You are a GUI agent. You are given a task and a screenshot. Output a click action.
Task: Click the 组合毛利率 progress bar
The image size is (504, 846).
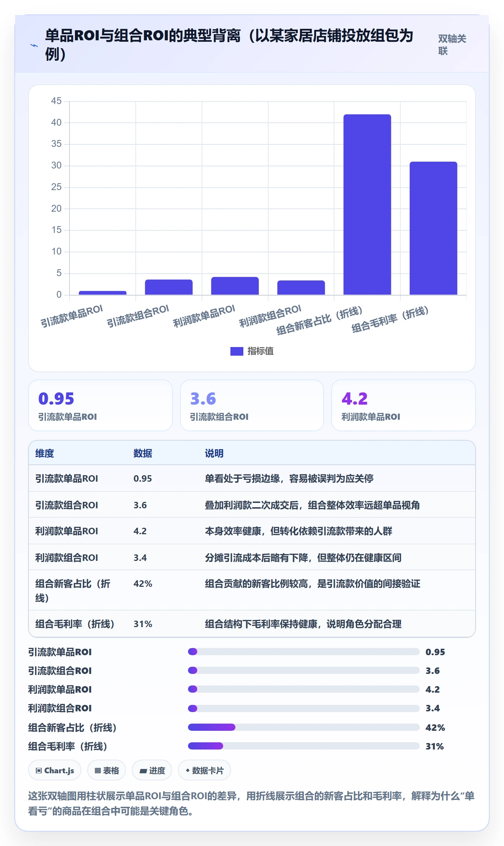pos(304,746)
